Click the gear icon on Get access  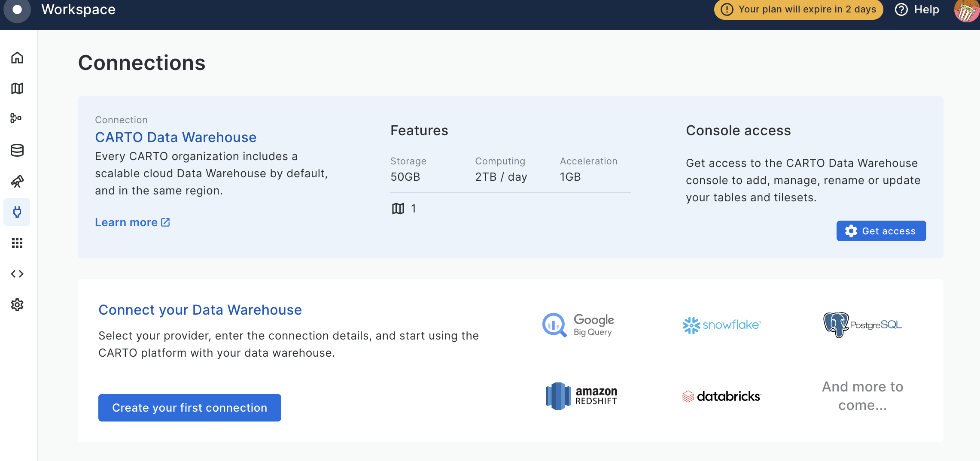(851, 231)
